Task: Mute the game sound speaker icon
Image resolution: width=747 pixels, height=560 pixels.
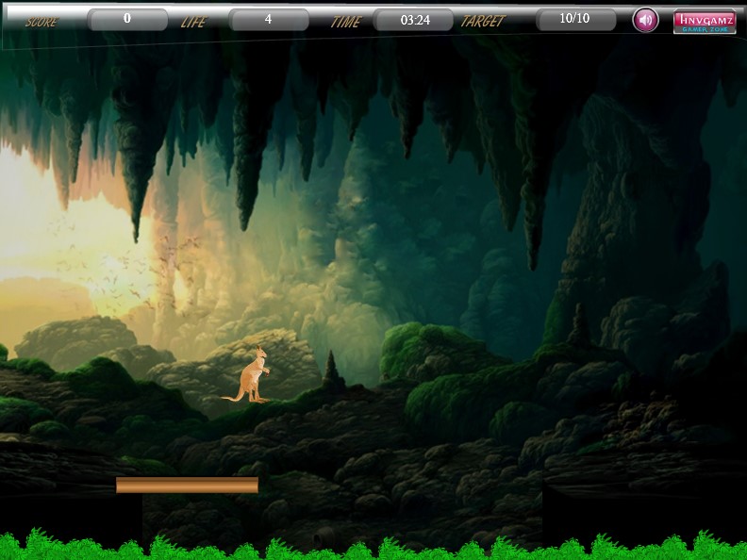Action: click(645, 20)
